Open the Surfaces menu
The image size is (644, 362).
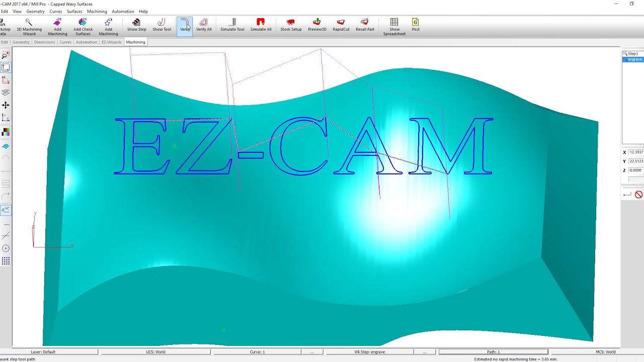[x=74, y=12]
